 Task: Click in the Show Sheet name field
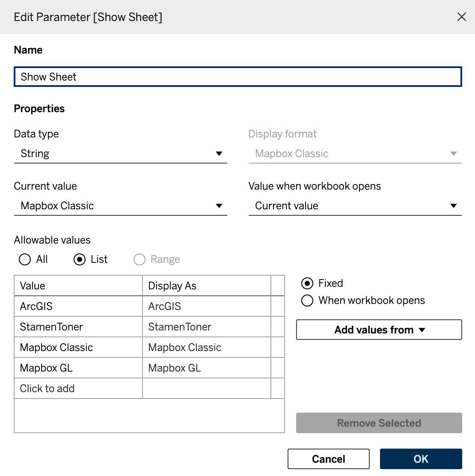pos(237,77)
